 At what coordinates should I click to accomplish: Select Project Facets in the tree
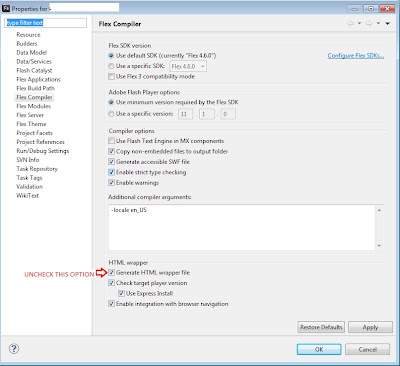click(x=35, y=133)
